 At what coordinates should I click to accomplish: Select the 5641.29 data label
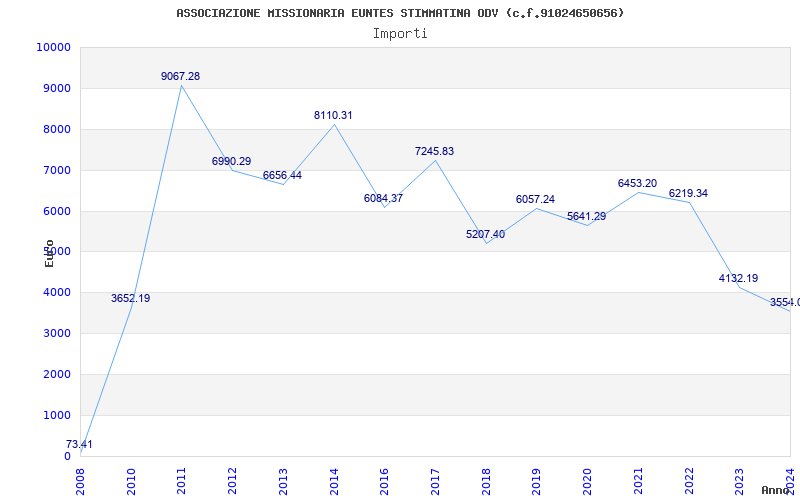click(x=586, y=216)
